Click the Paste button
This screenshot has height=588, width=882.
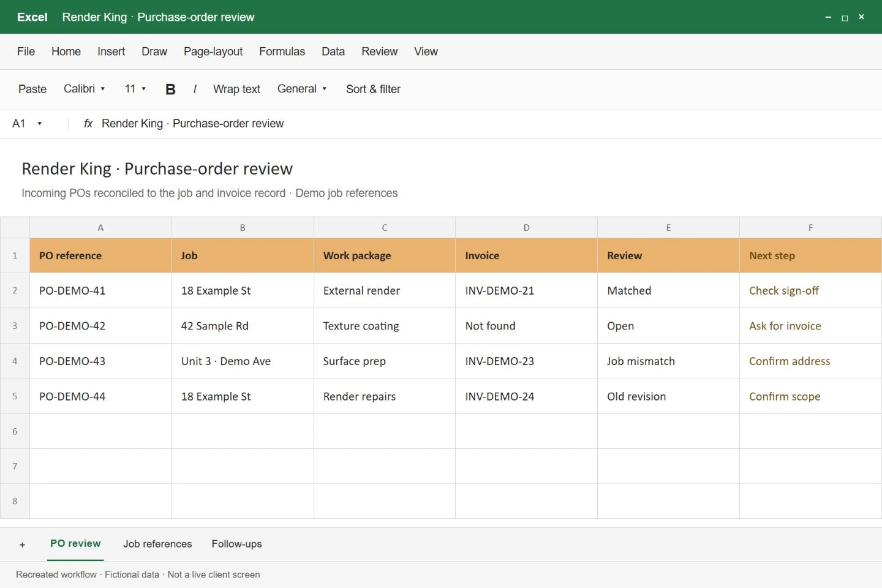pyautogui.click(x=32, y=89)
